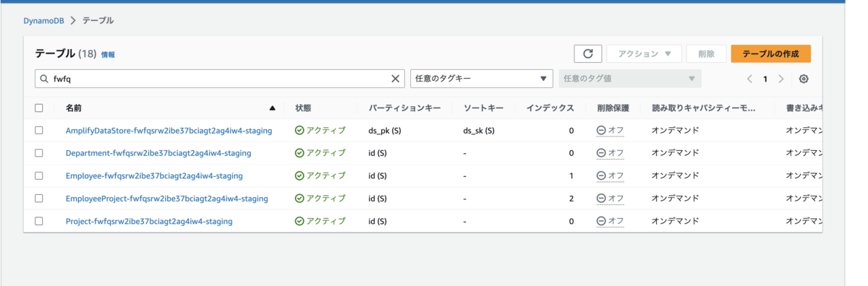868x286 pixels.
Task: Clear the fwfq search text
Action: coord(396,79)
